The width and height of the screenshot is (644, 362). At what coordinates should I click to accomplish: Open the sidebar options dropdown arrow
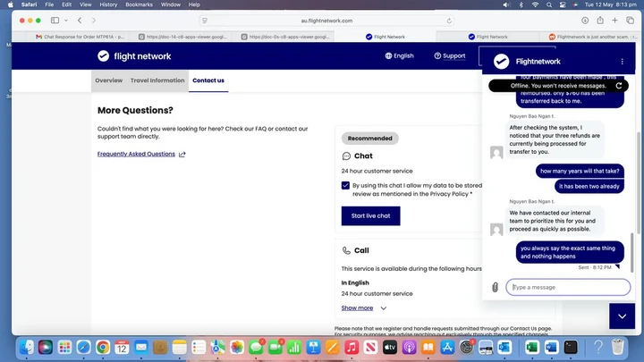[x=65, y=20]
